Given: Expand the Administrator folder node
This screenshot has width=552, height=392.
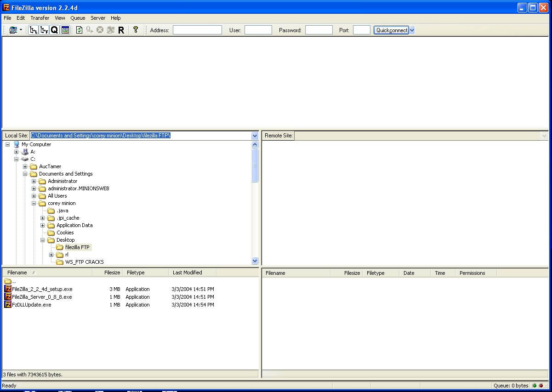Looking at the screenshot, I should 34,181.
